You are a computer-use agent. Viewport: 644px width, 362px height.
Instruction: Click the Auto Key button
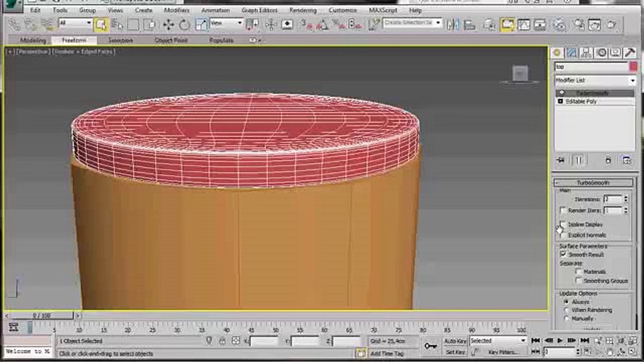455,341
